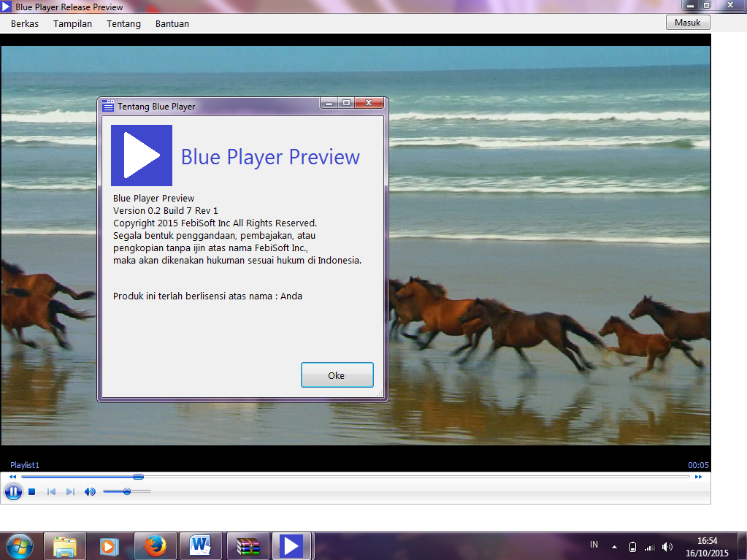Viewport: 747px width, 560px height.
Task: Select Blue Player taskbar button
Action: tap(291, 546)
